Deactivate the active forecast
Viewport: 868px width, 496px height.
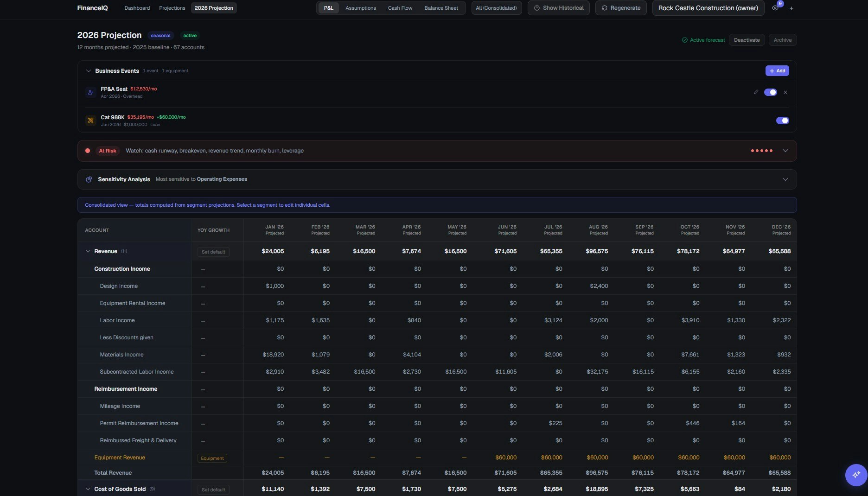pyautogui.click(x=747, y=40)
